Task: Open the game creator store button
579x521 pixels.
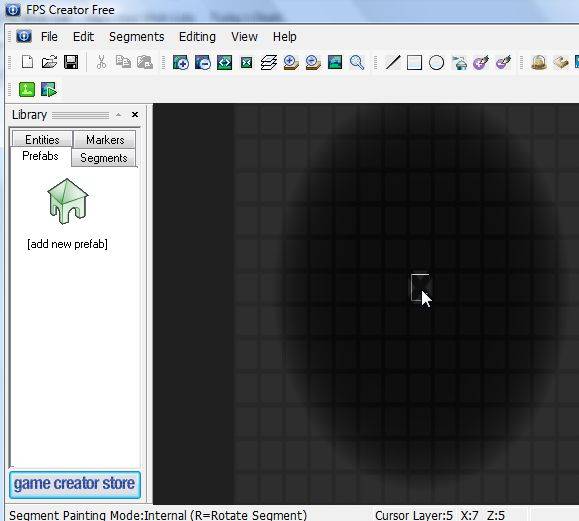Action: coord(75,484)
